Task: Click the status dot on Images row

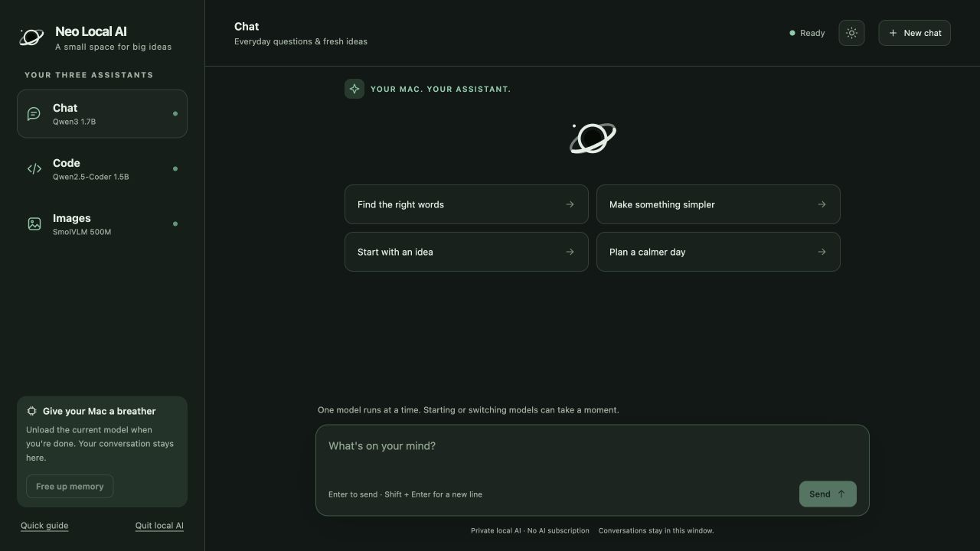Action: (175, 224)
